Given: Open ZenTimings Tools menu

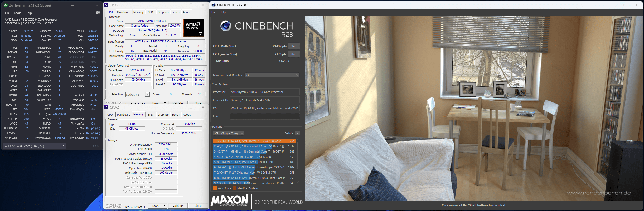Looking at the screenshot, I should pyautogui.click(x=17, y=13).
